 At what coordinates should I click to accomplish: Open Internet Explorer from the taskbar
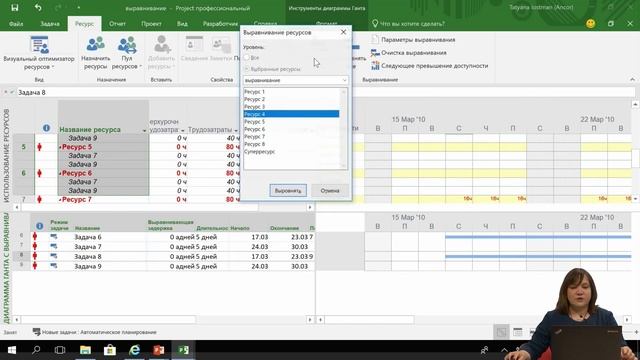tap(134, 350)
